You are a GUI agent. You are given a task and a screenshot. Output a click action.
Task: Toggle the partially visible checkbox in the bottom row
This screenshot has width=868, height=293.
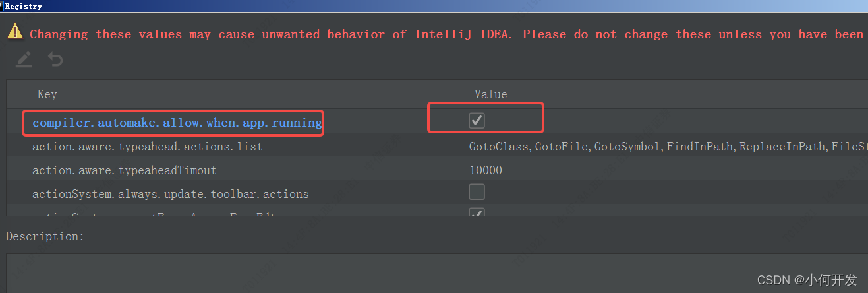point(477,212)
